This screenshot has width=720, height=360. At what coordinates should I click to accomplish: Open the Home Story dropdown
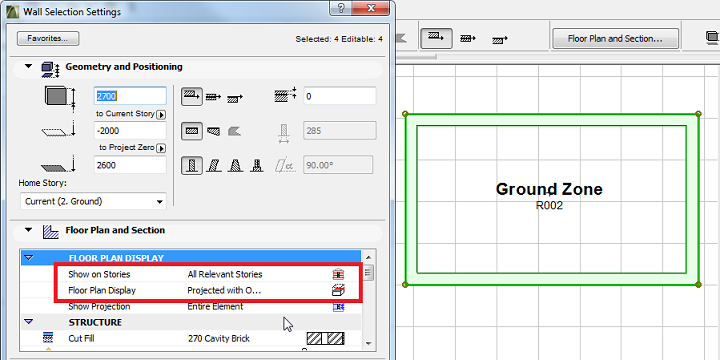click(93, 201)
